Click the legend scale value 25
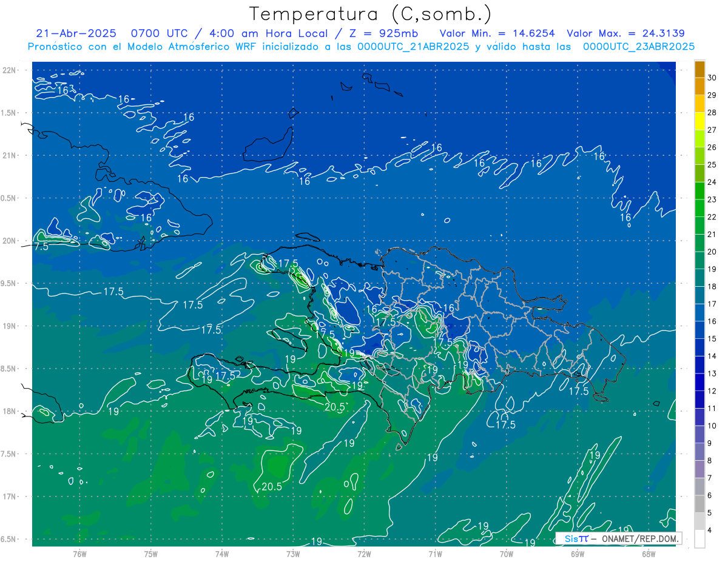Image resolution: width=728 pixels, height=562 pixels. click(x=712, y=164)
